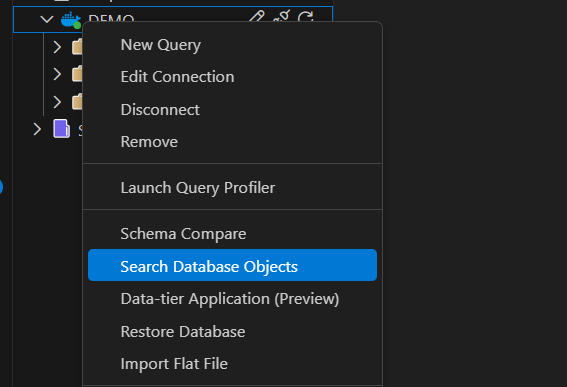Open Launch Query Profiler

tap(232, 188)
